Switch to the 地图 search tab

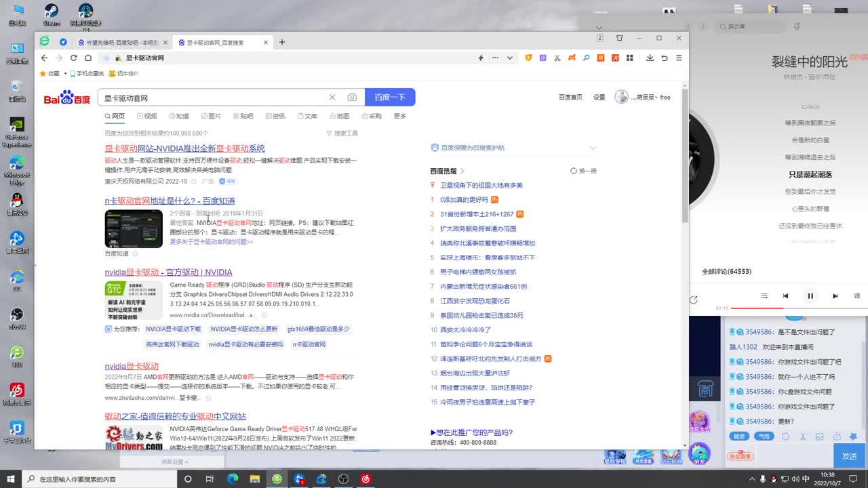pyautogui.click(x=339, y=116)
